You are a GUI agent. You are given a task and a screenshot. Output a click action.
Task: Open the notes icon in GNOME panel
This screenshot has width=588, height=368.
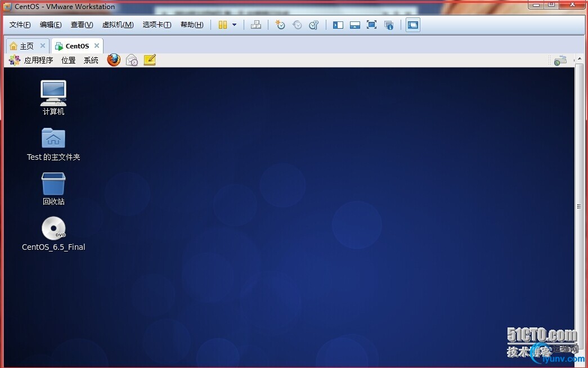pos(150,60)
